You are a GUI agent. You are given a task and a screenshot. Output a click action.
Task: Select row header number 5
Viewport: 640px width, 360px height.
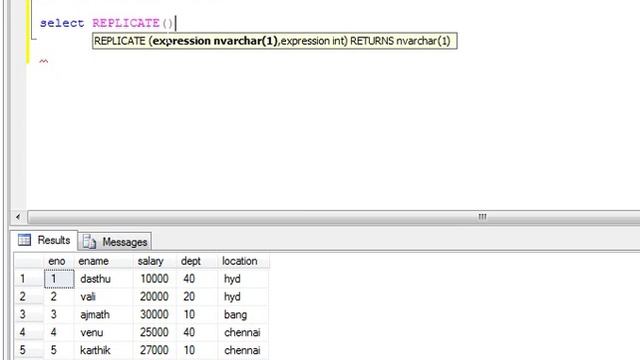tap(29, 350)
